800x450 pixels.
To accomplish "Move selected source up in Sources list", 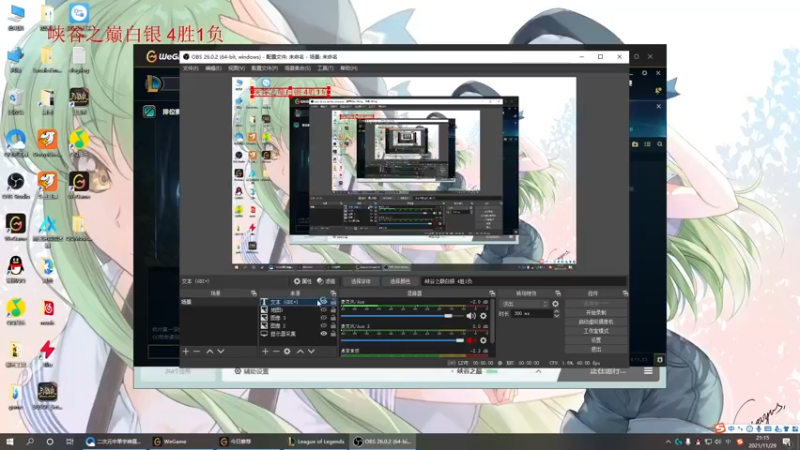I will pos(300,352).
